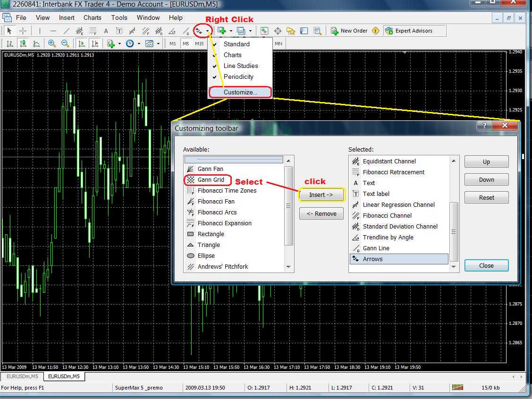
Task: Open the Data Window crosshair-circle icon
Action: pyautogui.click(x=278, y=31)
